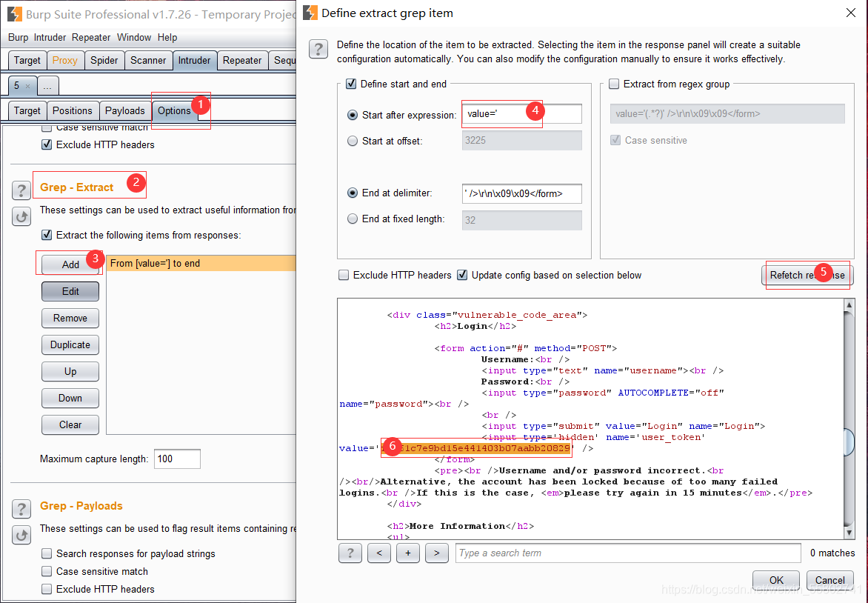This screenshot has width=868, height=603.
Task: Open the Help menu
Action: [167, 37]
